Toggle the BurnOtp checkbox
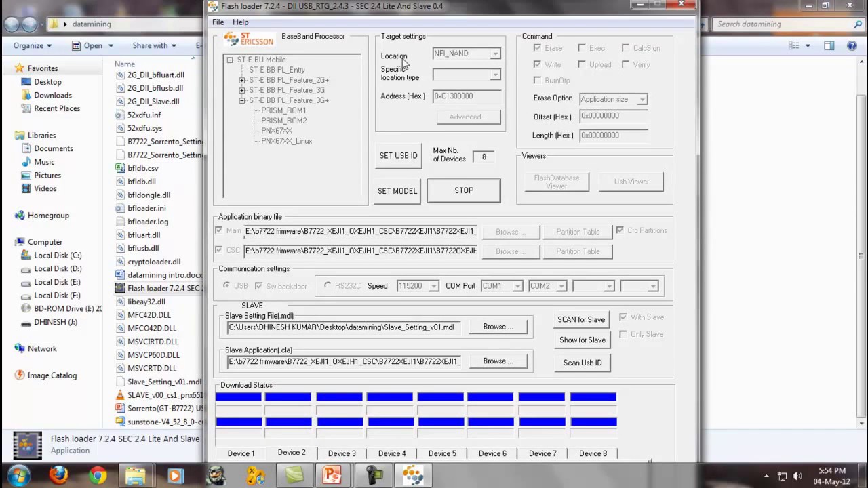 click(537, 81)
